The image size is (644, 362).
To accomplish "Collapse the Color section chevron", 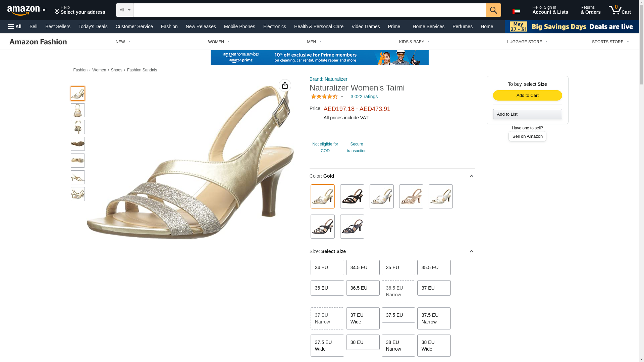I will [x=471, y=176].
